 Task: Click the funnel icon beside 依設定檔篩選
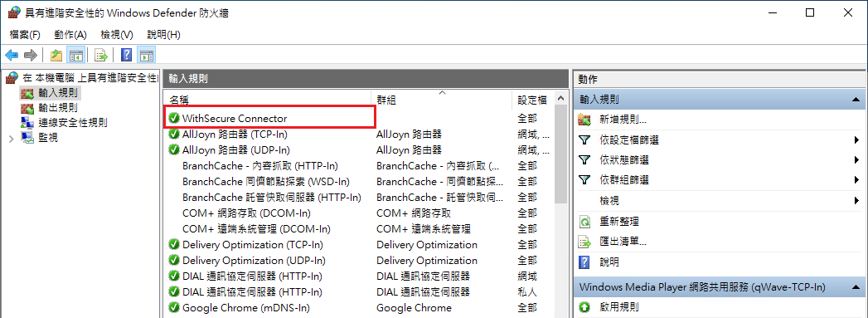coord(584,140)
